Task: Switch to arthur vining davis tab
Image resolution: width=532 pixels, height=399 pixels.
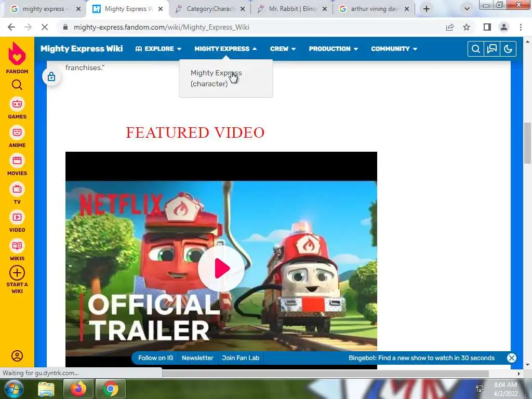Action: tap(375, 9)
